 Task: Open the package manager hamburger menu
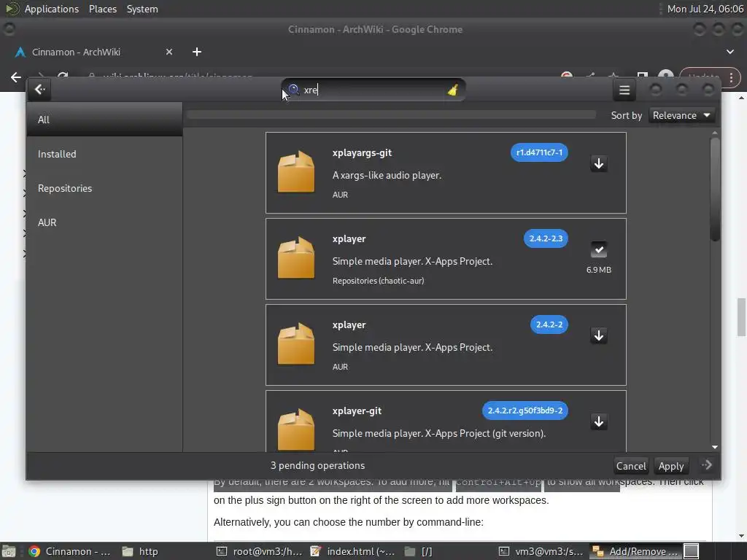click(x=624, y=90)
